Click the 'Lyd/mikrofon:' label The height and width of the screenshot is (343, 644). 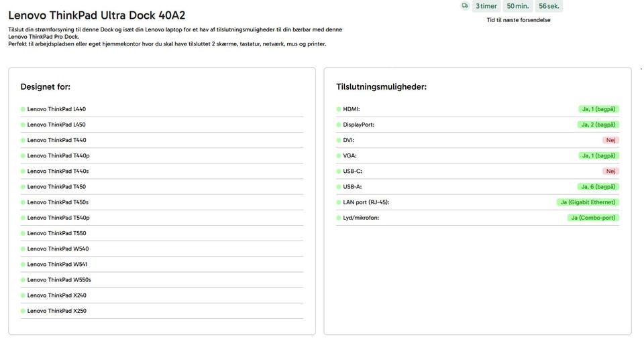[x=361, y=218]
